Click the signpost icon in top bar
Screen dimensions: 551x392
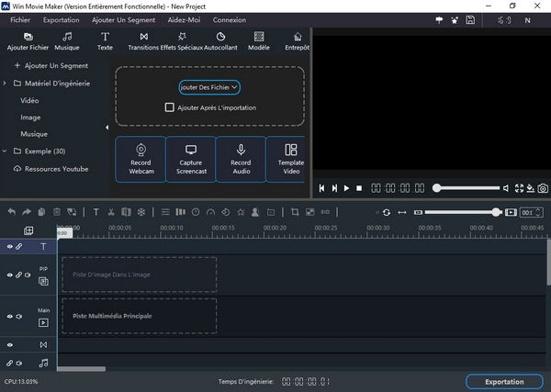click(439, 20)
